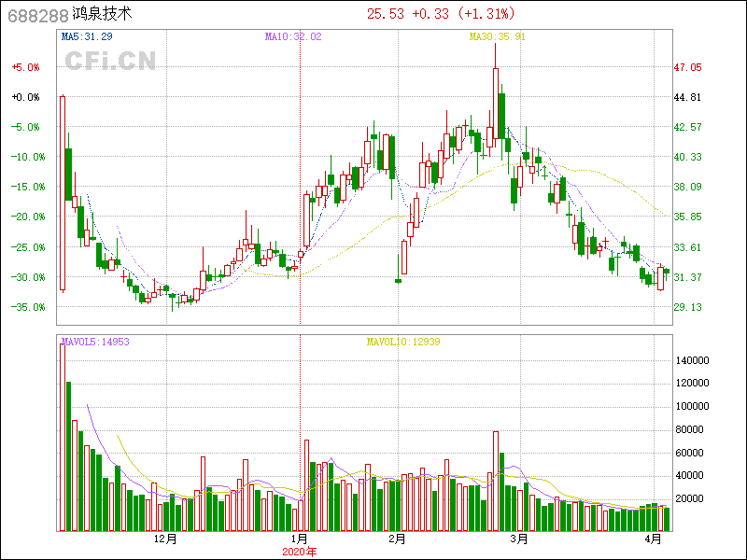Click the -35.0% left axis label
747x560 pixels.
click(x=25, y=307)
